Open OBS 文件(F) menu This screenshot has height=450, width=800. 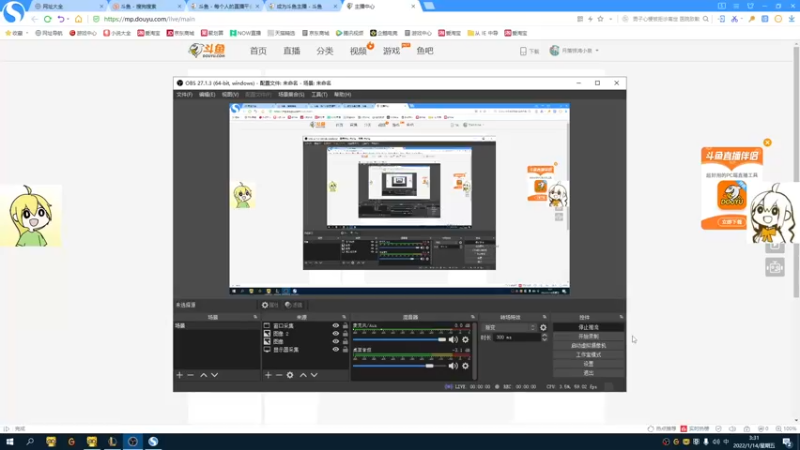coord(184,94)
